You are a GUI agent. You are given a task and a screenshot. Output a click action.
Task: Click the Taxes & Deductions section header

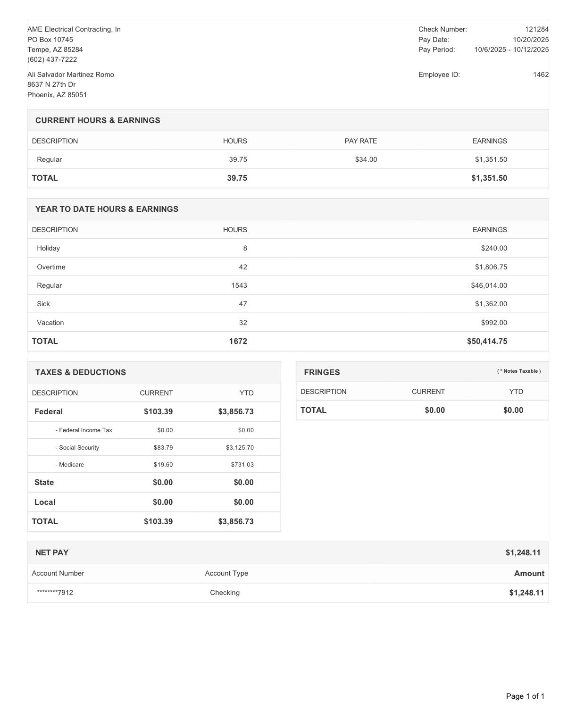click(x=81, y=372)
